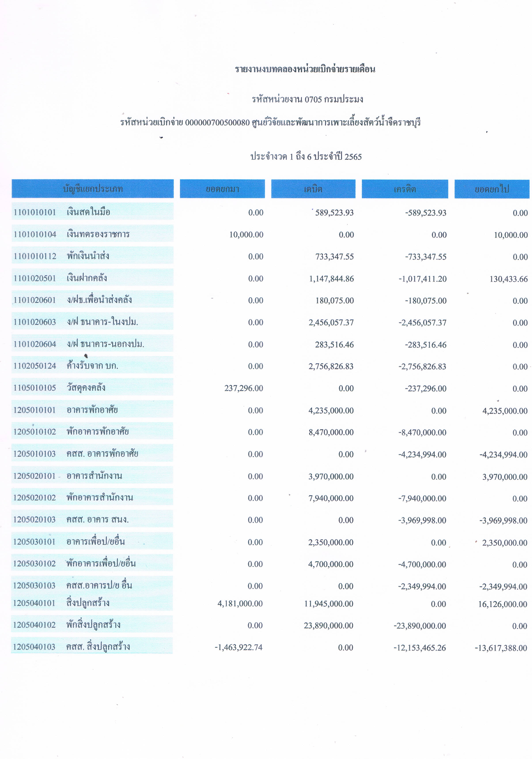The width and height of the screenshot is (532, 759).
Task: Select the 1101020501 เงินฝากคลัง account row
Action: (x=93, y=278)
